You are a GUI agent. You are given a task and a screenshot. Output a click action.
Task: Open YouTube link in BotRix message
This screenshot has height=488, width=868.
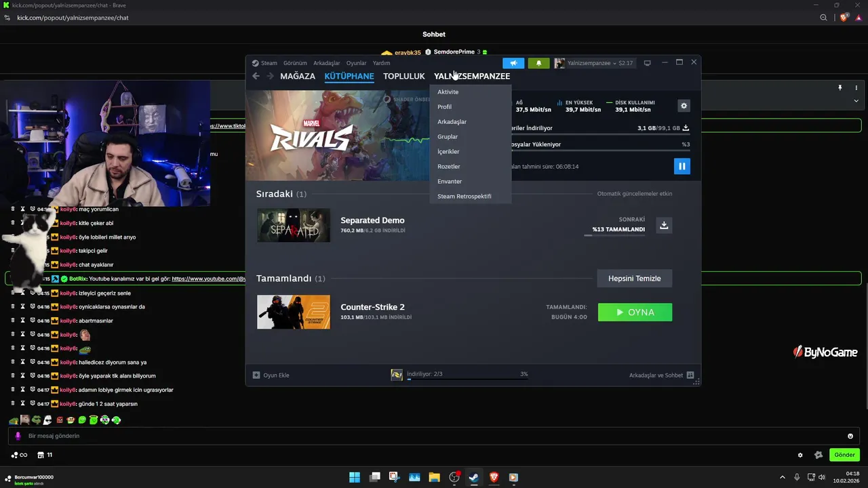click(209, 279)
